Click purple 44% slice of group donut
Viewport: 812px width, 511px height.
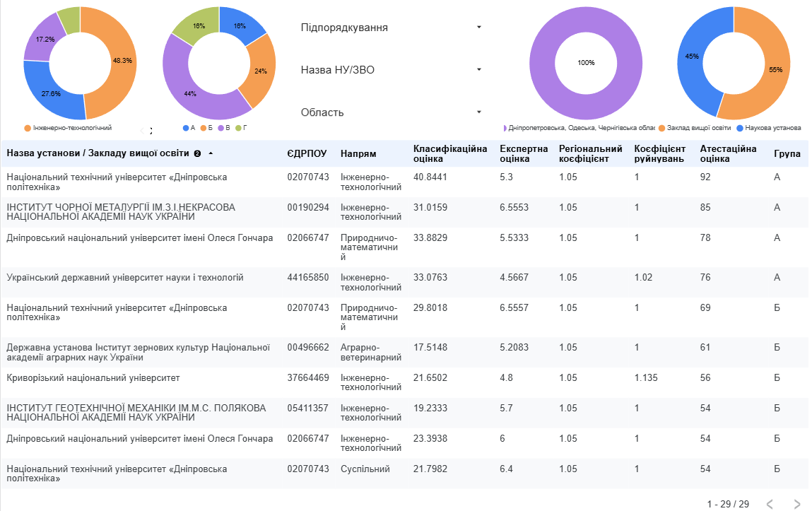tap(189, 94)
